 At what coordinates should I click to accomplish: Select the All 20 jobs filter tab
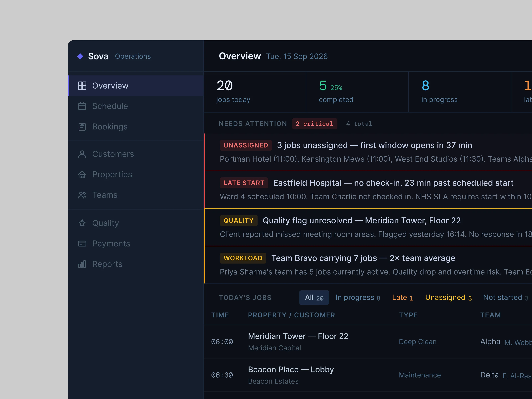tap(314, 298)
